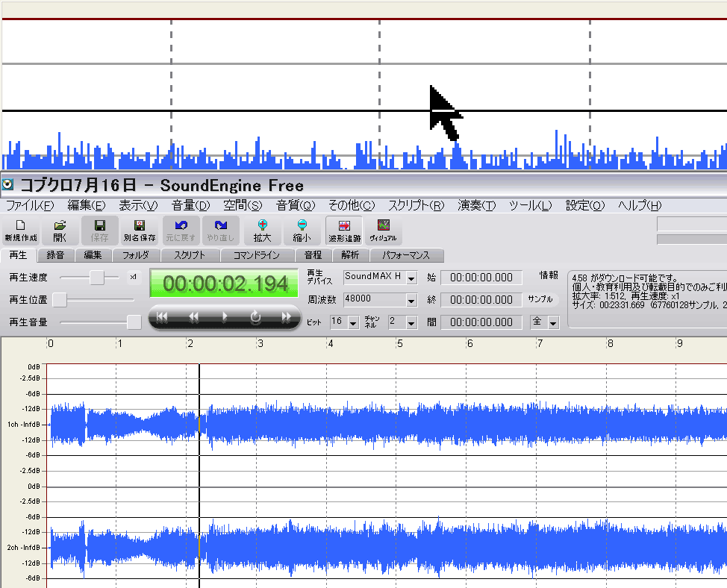The width and height of the screenshot is (727, 588).
Task: Reset playback speed with the x1 button
Action: 133,277
